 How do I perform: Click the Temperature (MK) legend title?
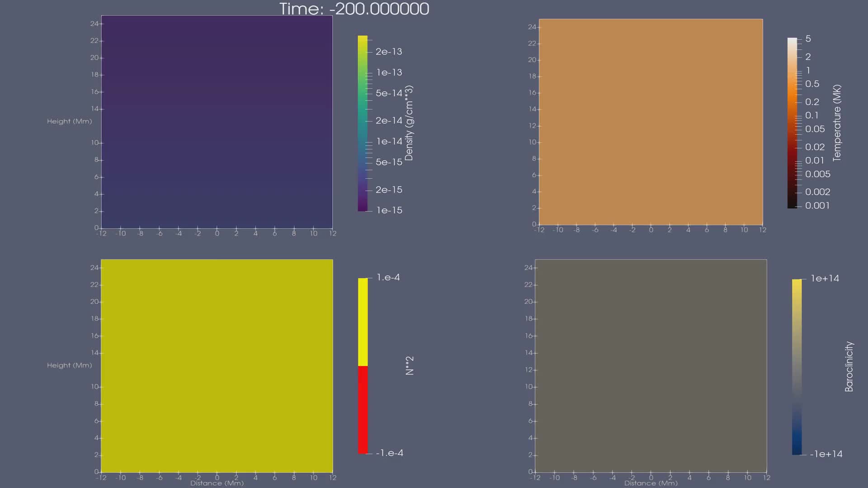click(837, 123)
